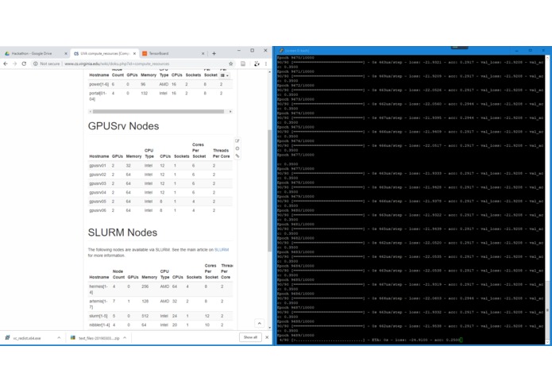Viewport: 552px width, 392px height.
Task: Click the Node Count header in SLURM table
Action: tap(118, 275)
